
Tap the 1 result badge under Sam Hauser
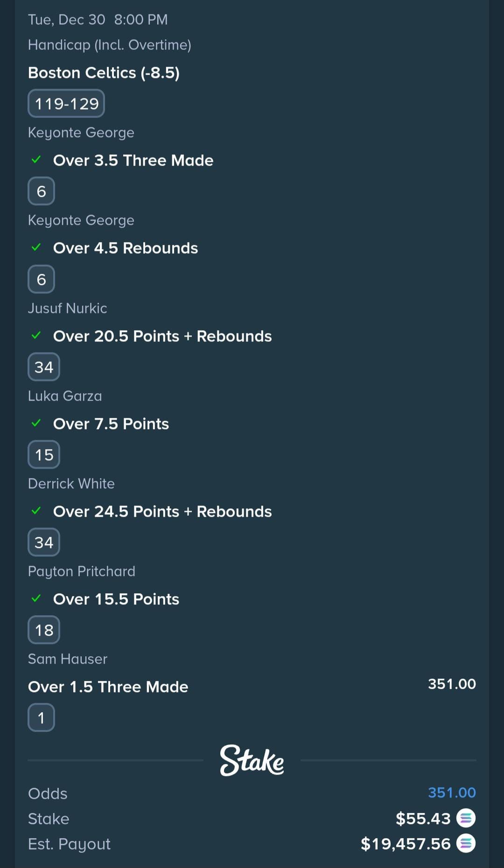41,718
